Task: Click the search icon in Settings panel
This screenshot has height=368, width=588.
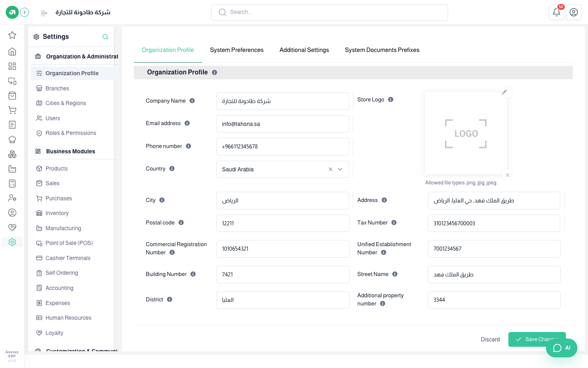Action: [105, 37]
